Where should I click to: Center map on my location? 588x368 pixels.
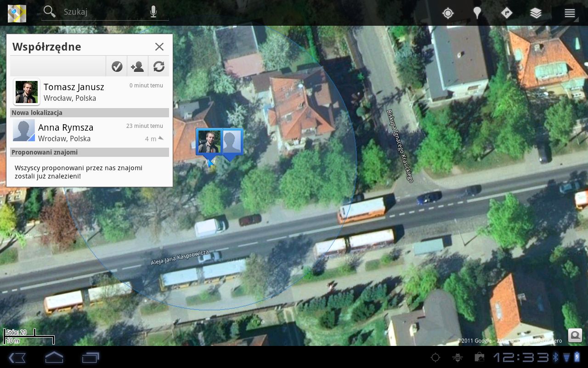[448, 13]
